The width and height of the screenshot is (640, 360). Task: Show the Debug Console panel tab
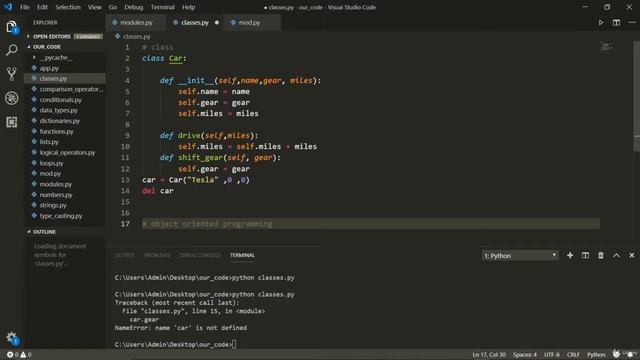pyautogui.click(x=200, y=255)
